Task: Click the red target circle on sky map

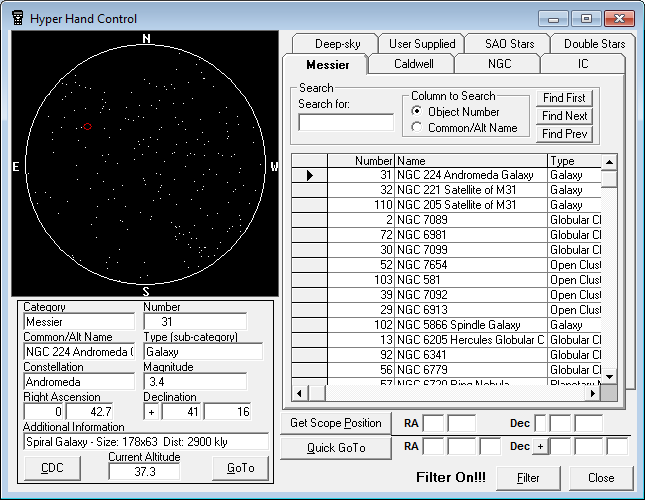Action: [x=88, y=126]
